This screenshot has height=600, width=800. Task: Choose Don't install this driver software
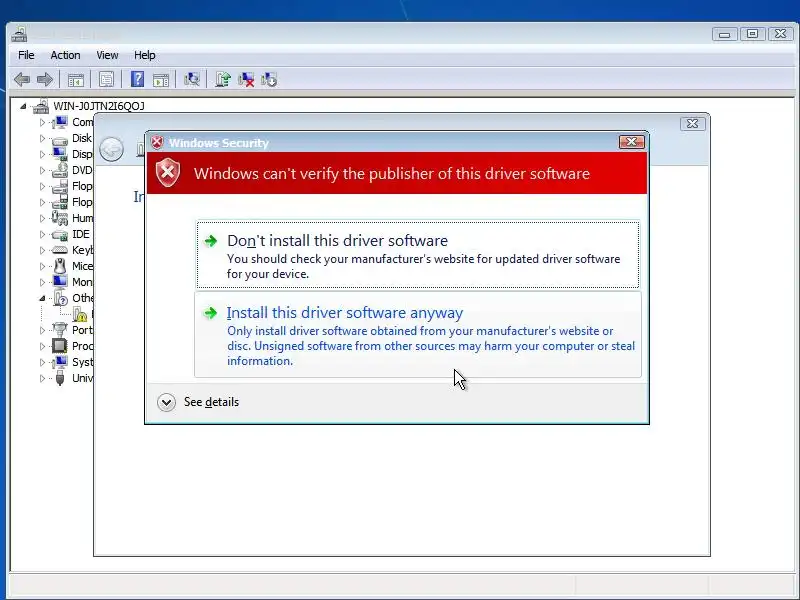click(x=418, y=255)
